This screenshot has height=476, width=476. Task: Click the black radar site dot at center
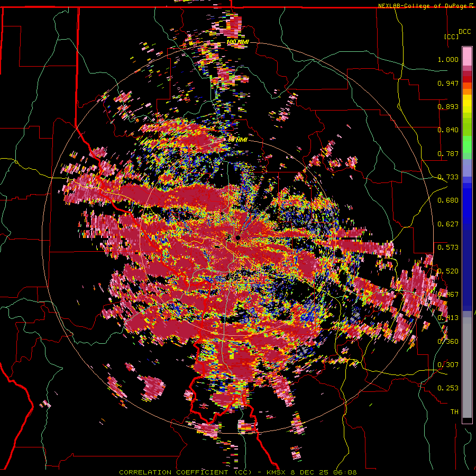point(238,237)
